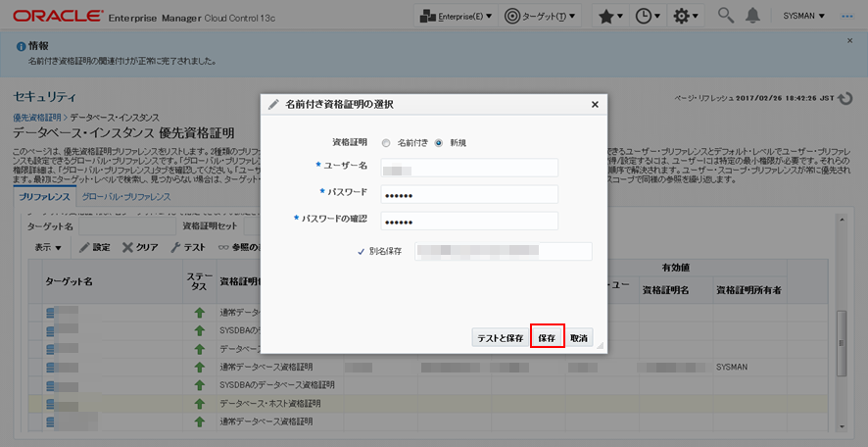Image resolution: width=868 pixels, height=447 pixels.
Task: Click the テスト wrench toolbar button
Action: tap(188, 247)
